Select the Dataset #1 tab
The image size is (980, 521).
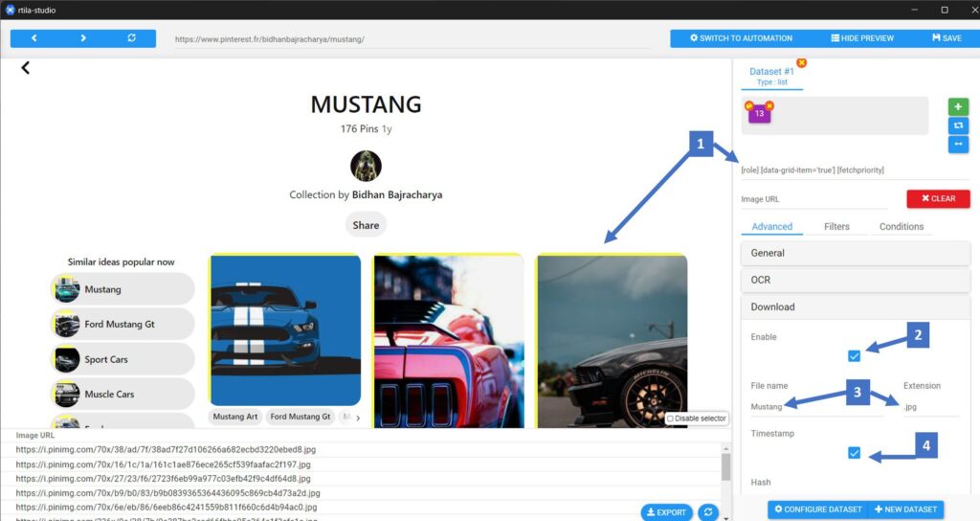(x=772, y=76)
